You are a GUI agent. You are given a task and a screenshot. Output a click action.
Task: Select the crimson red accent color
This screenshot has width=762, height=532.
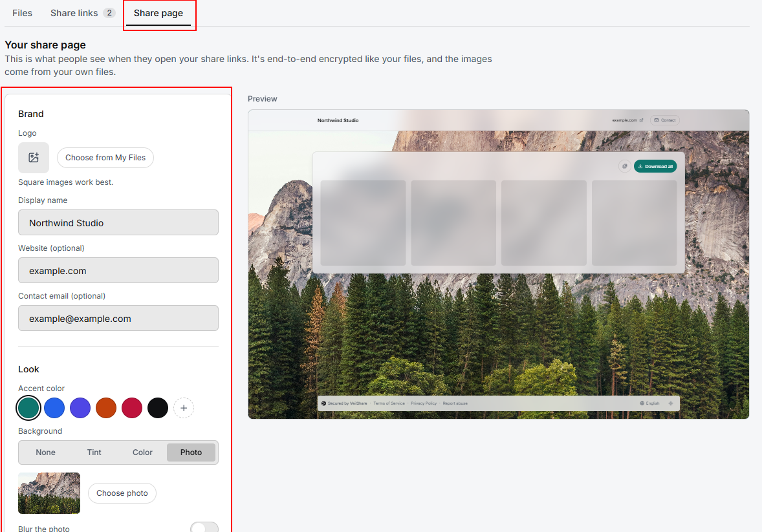pyautogui.click(x=132, y=408)
